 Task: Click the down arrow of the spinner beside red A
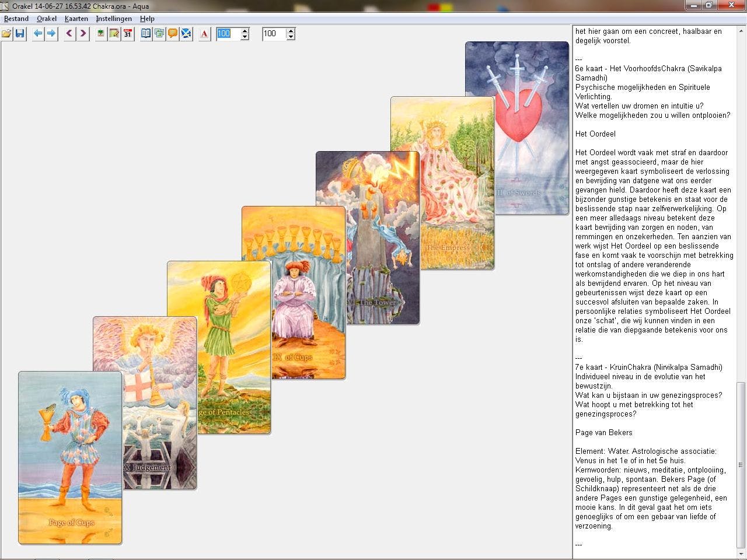click(x=245, y=37)
